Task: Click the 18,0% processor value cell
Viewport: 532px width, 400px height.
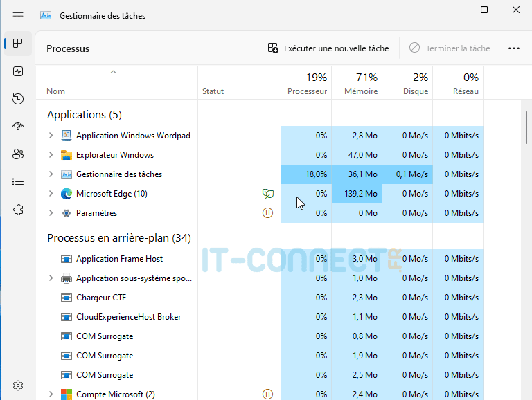Action: [x=306, y=174]
